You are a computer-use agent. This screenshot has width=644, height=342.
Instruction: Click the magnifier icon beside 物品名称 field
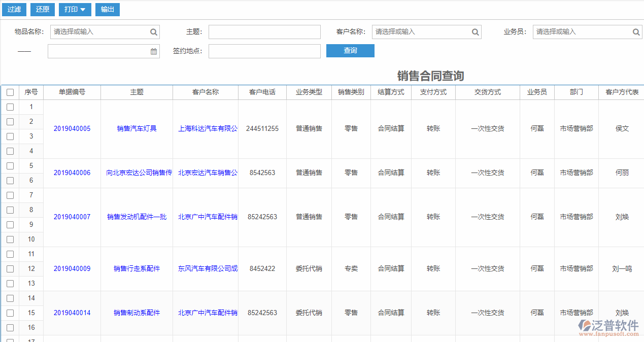coord(153,31)
